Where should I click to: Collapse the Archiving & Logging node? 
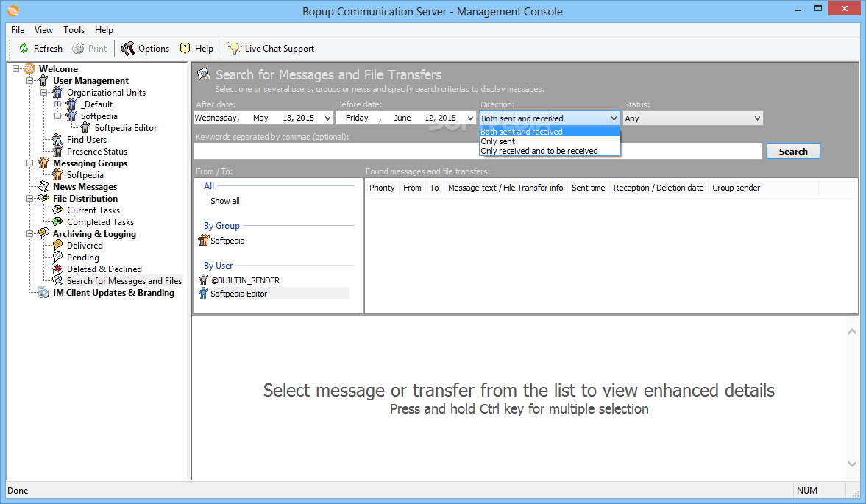point(30,233)
